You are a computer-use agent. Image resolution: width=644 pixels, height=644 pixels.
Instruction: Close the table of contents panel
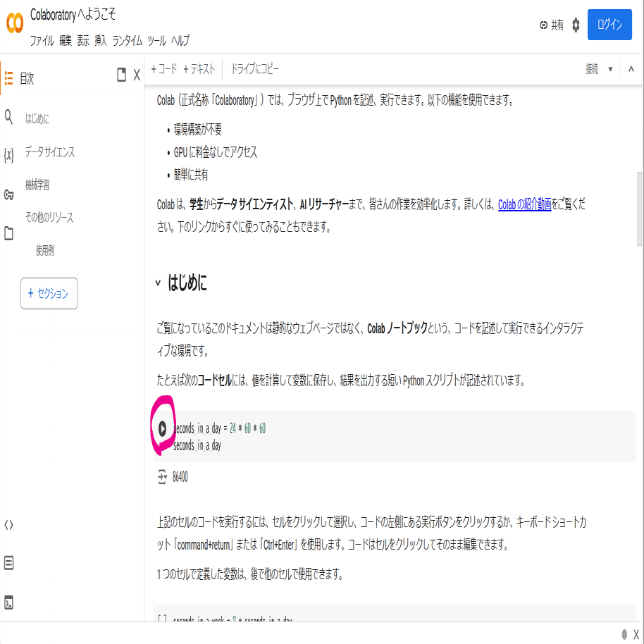pyautogui.click(x=137, y=75)
